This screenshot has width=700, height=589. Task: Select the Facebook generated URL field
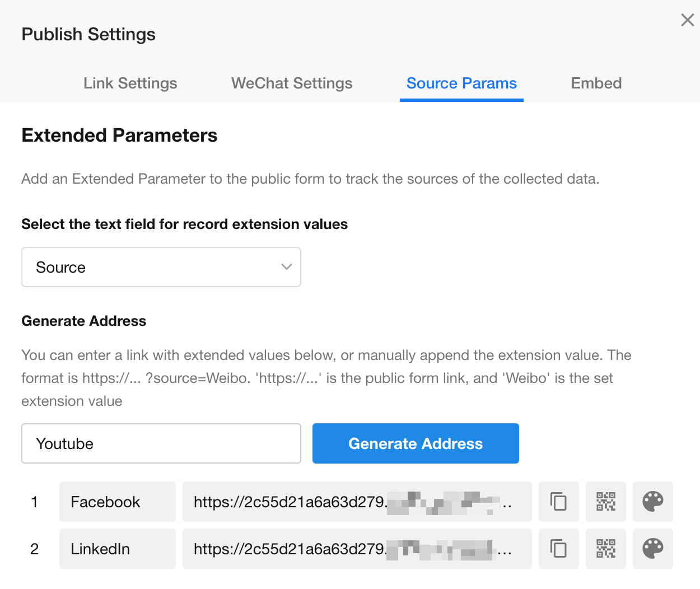point(356,502)
